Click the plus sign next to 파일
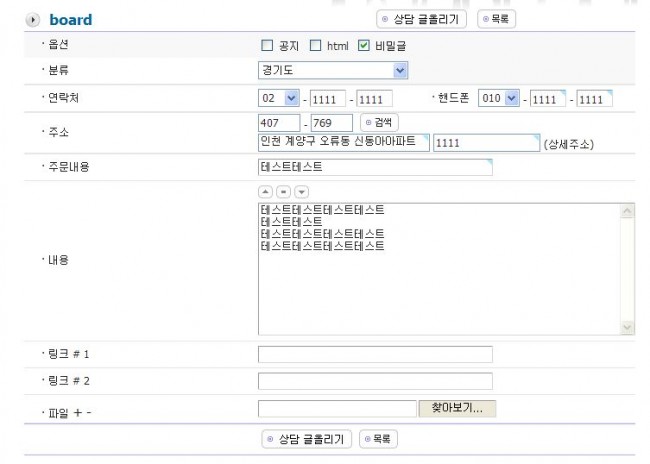650x464 pixels. 78,411
